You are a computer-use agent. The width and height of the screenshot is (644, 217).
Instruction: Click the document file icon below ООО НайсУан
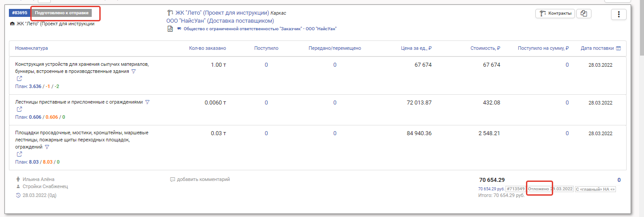(x=170, y=29)
